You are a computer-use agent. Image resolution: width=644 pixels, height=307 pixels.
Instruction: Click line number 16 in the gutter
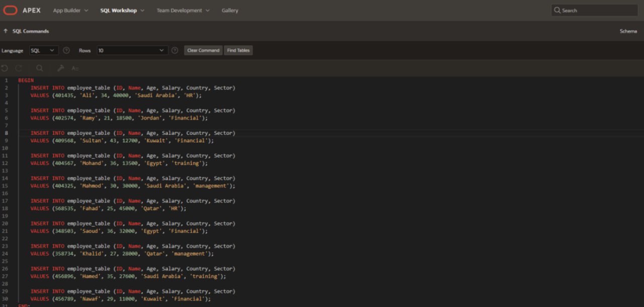click(5, 193)
